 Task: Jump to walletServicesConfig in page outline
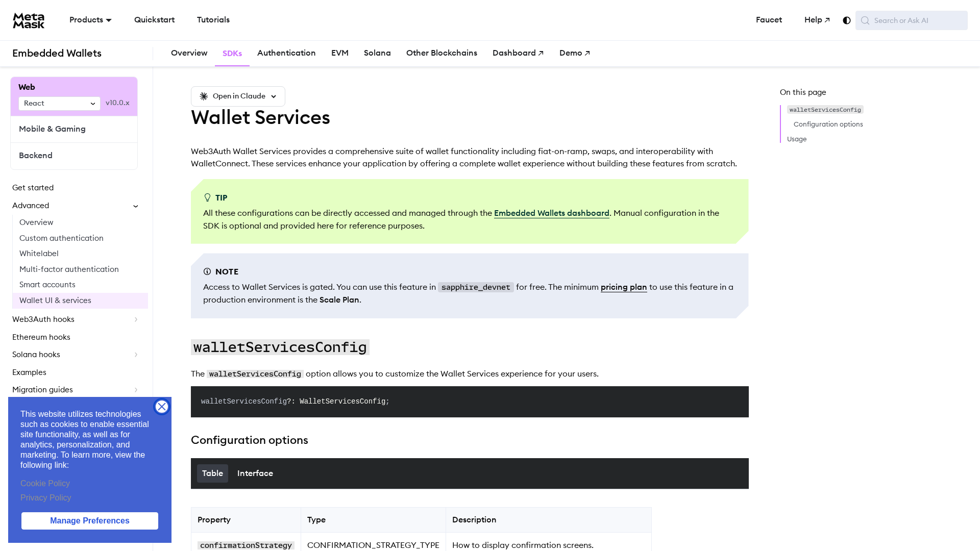[825, 110]
